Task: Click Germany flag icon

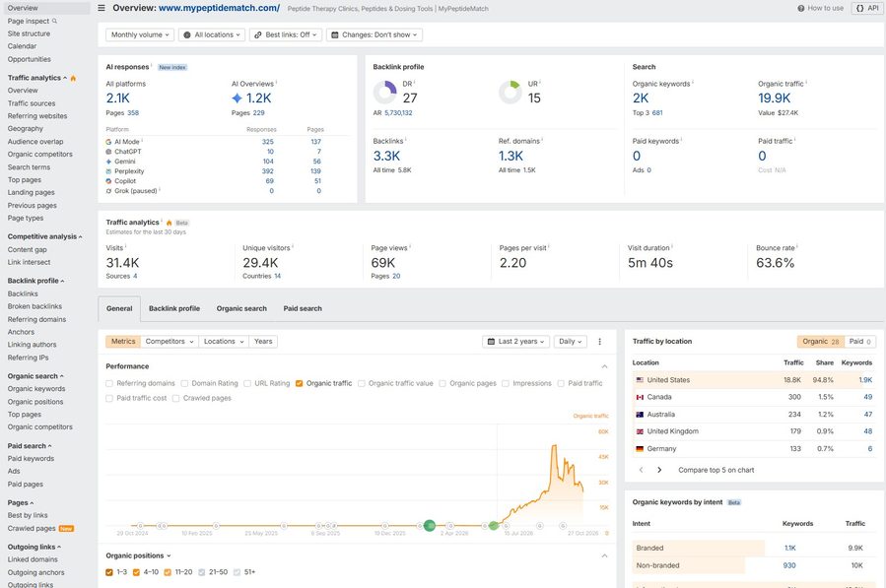Action: click(640, 449)
